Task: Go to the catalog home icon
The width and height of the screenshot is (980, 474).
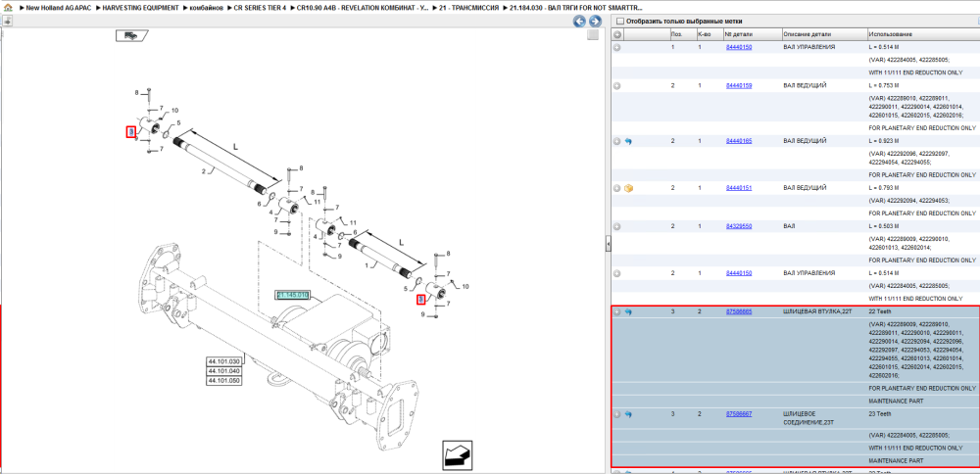Action: pos(7,8)
